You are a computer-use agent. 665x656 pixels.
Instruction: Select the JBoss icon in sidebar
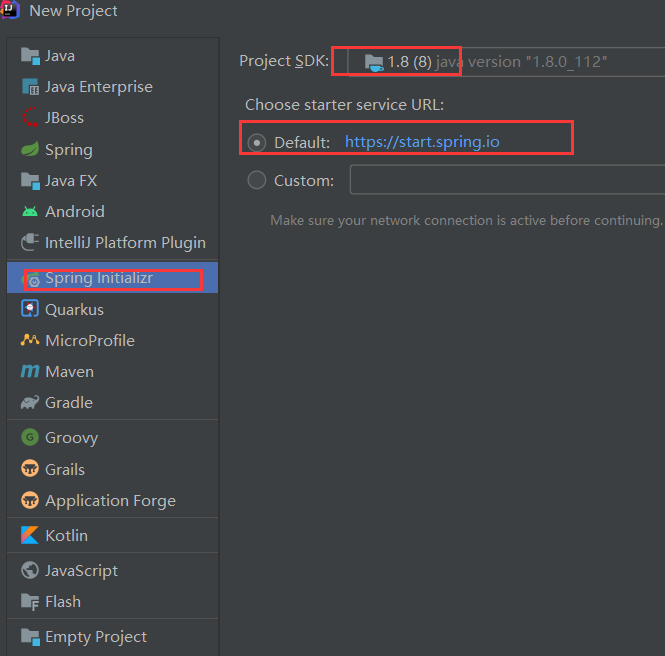29,118
